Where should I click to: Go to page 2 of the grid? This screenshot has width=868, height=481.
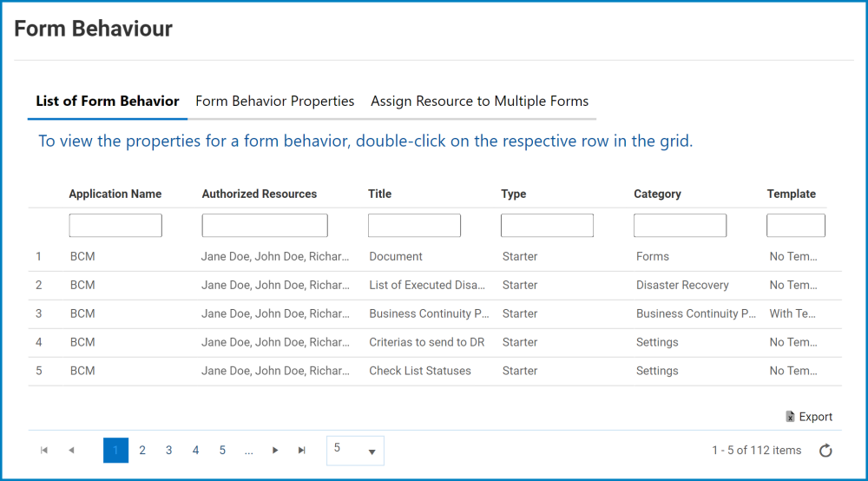point(142,450)
